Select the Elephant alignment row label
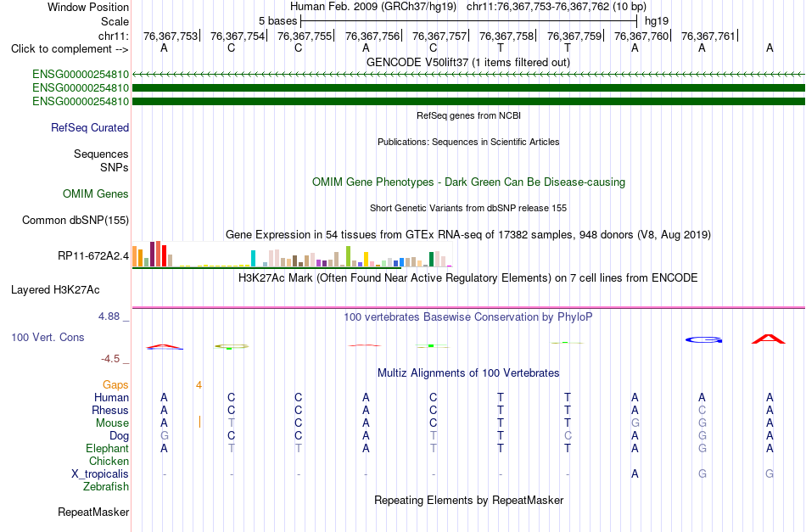Viewport: 806px width, 532px height. pyautogui.click(x=107, y=448)
